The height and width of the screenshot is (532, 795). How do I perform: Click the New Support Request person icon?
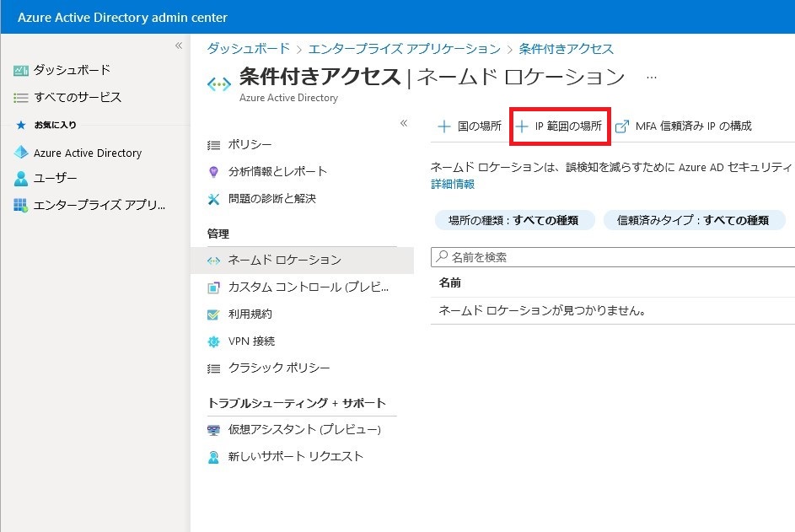[213, 458]
